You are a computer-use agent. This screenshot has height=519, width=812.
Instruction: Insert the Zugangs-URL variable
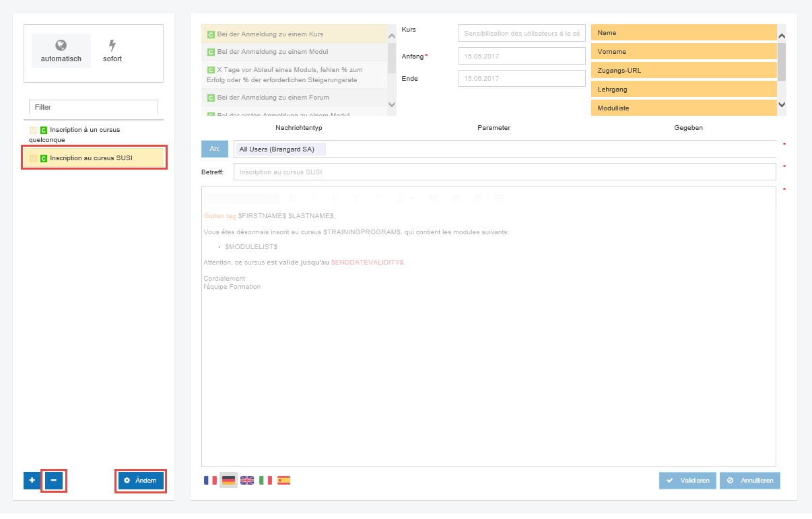[x=683, y=70]
